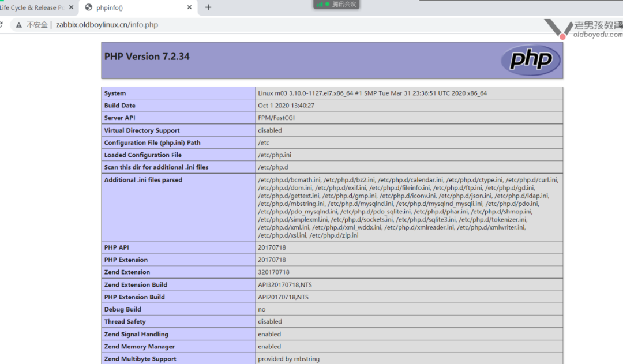Click the Tencent Meeting floating indicator
Screen dimensions: 623x364
pyautogui.click(x=337, y=4)
